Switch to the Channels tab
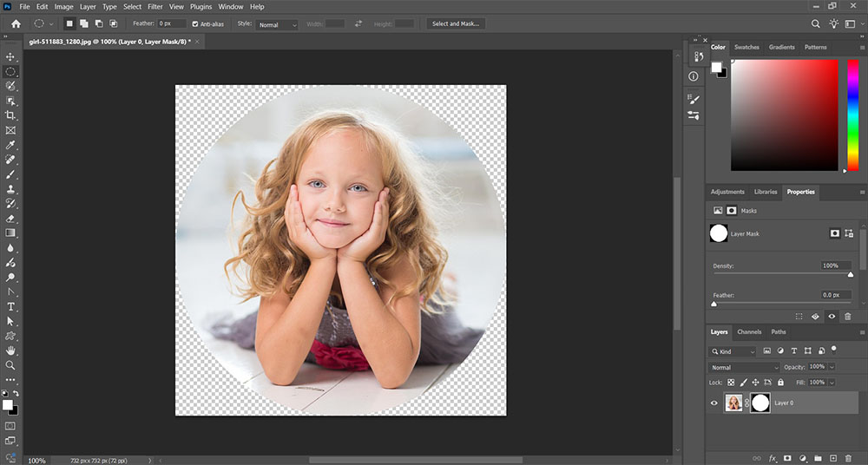The height and width of the screenshot is (465, 868). pyautogui.click(x=749, y=331)
